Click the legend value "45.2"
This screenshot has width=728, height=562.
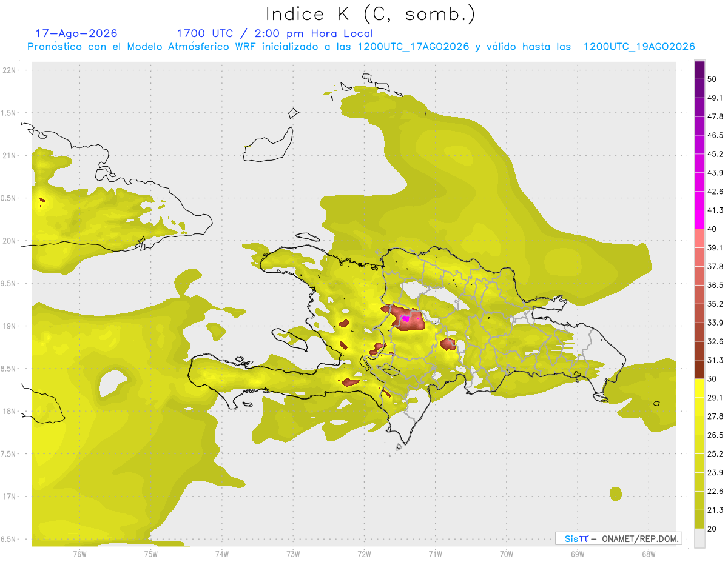point(715,154)
